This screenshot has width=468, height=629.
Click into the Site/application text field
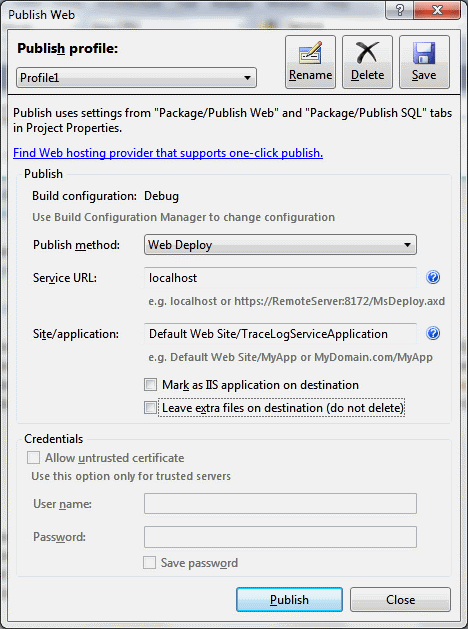pyautogui.click(x=280, y=334)
